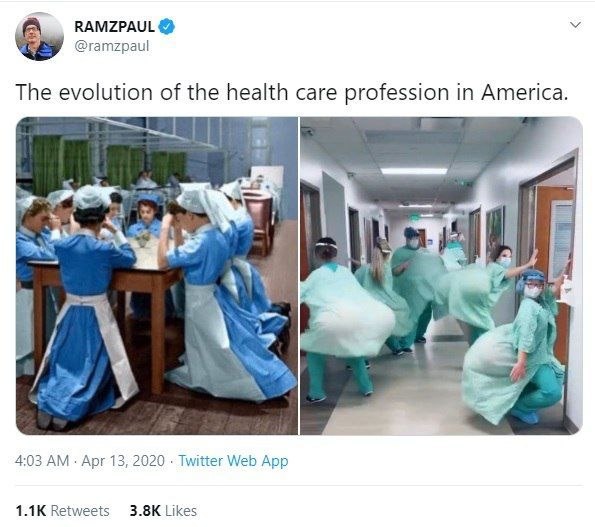The image size is (595, 527).
Task: Click the word America in tweet
Action: (524, 93)
